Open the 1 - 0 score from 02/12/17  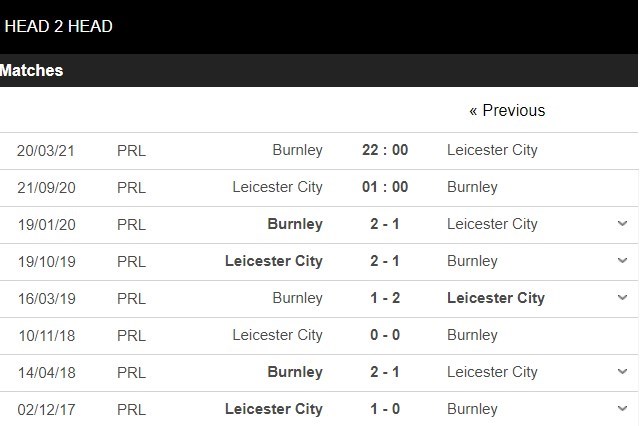coord(385,409)
